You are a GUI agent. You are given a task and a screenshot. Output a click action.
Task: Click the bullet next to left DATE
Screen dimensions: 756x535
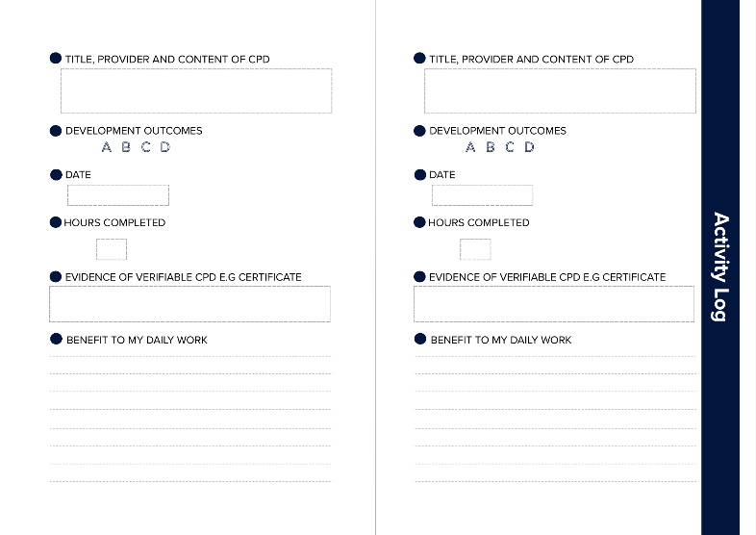[x=56, y=174]
